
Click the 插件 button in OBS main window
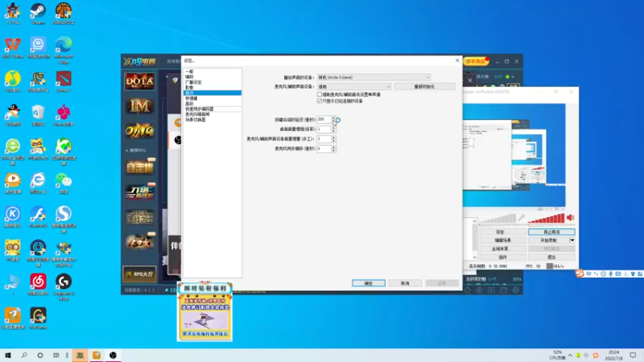502,257
